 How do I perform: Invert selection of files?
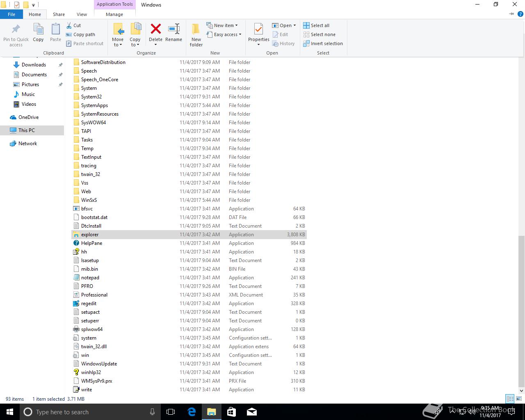(x=323, y=43)
